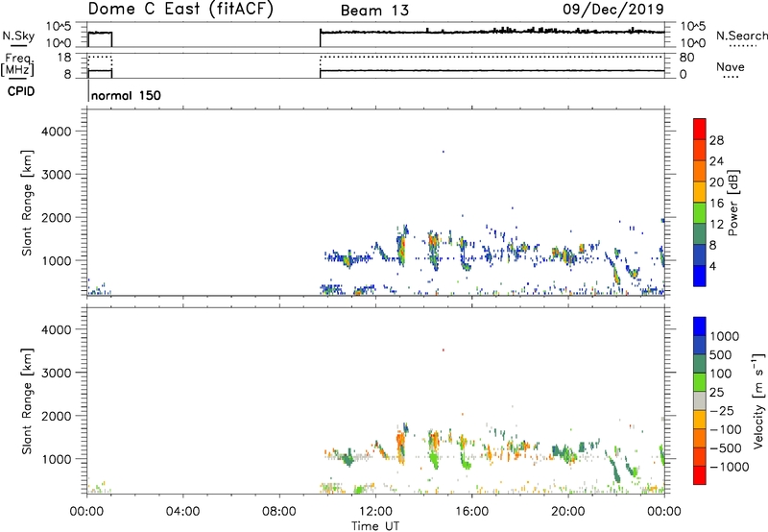Click velocity scale value -25
This screenshot has height=532, width=768.
(x=722, y=411)
